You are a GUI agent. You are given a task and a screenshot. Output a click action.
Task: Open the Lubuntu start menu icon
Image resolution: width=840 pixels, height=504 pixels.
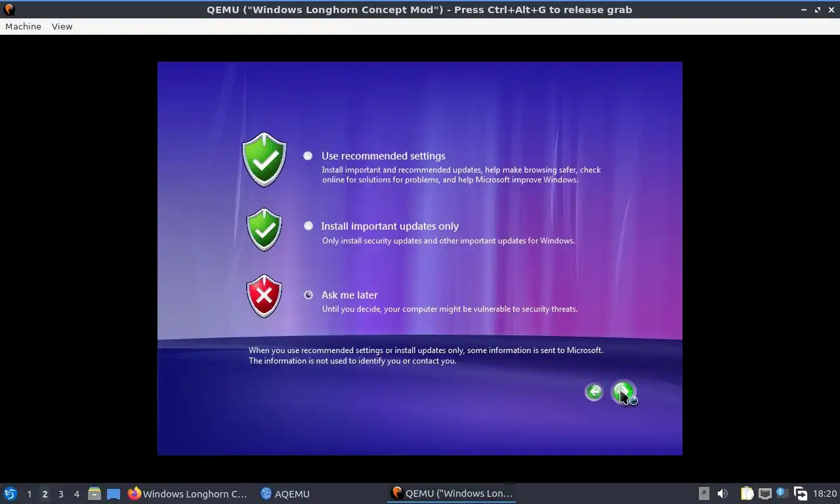coord(10,493)
